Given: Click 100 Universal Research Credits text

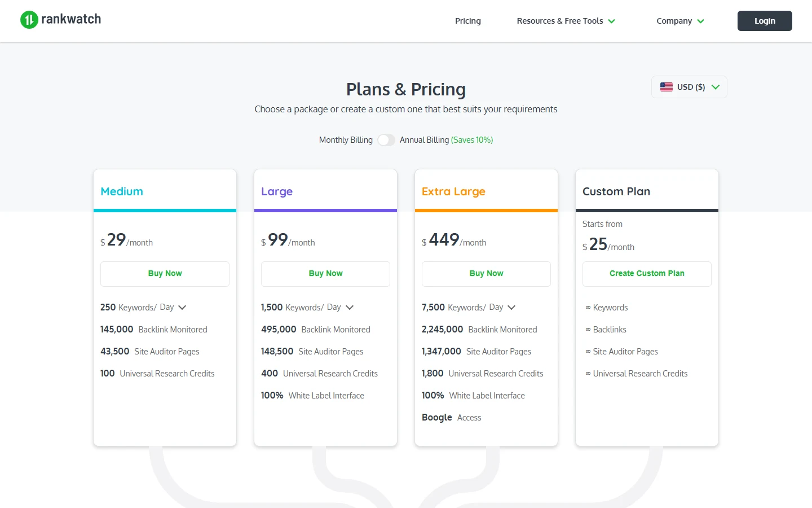Looking at the screenshot, I should 157,374.
